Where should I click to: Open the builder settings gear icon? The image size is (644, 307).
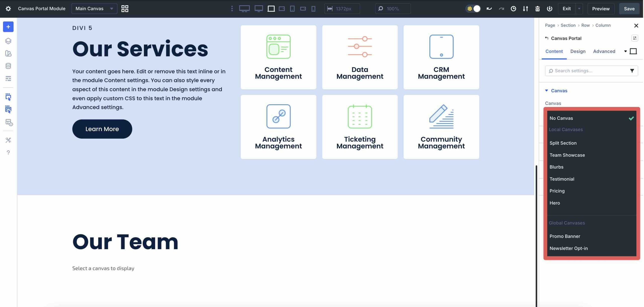click(8, 9)
